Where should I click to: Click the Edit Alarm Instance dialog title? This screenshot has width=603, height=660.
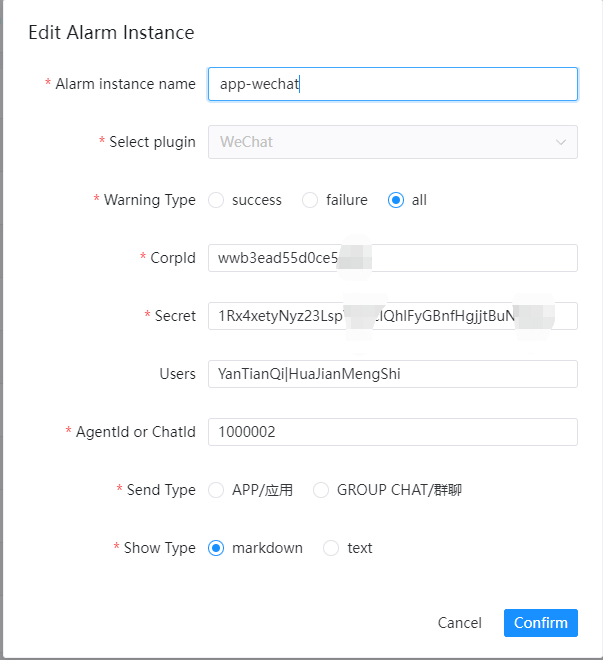(x=111, y=32)
